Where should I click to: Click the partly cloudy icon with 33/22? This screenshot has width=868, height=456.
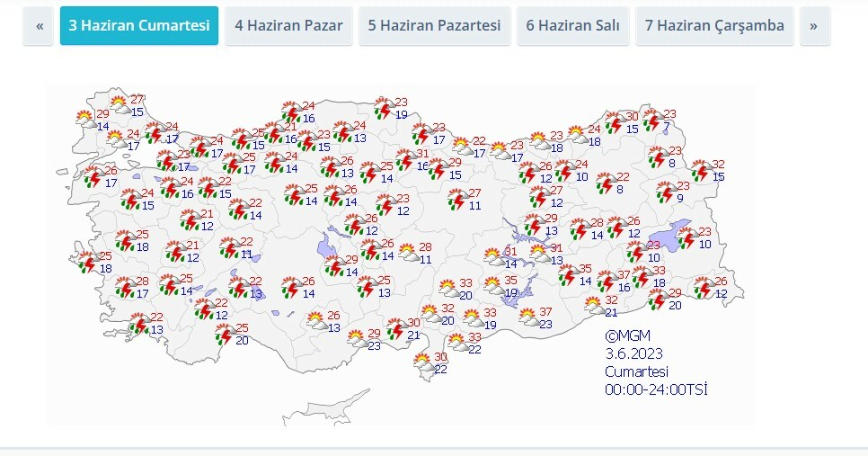pos(457,343)
